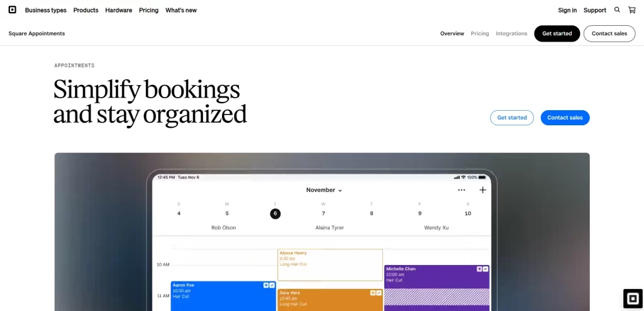This screenshot has width=644, height=311.
Task: Switch to the Pricing sub-nav tab
Action: 480,33
